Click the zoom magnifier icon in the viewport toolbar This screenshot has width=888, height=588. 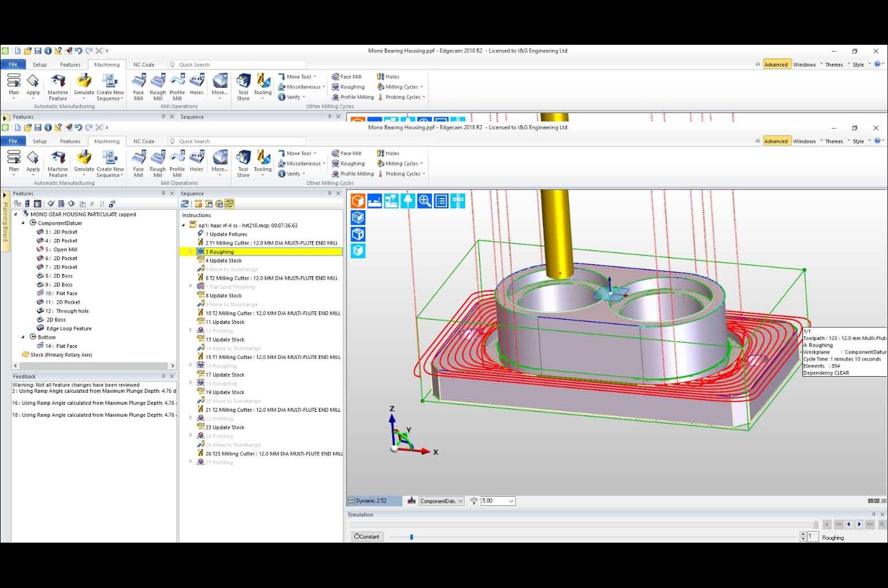click(424, 200)
